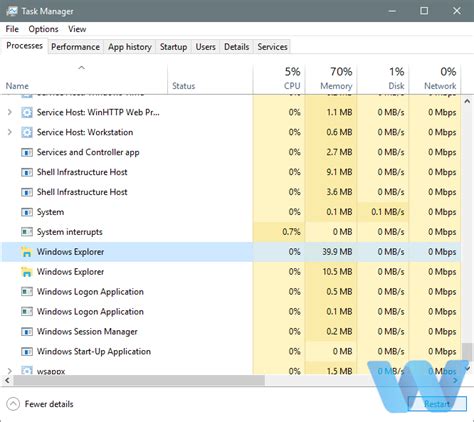Open the View menu
Screen dimensions: 474x422
coord(77,29)
